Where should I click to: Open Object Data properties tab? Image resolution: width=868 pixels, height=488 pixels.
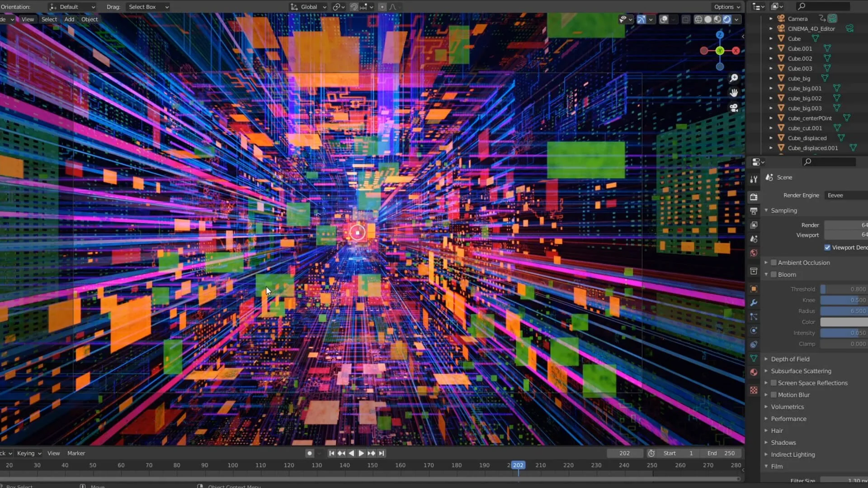pos(754,358)
